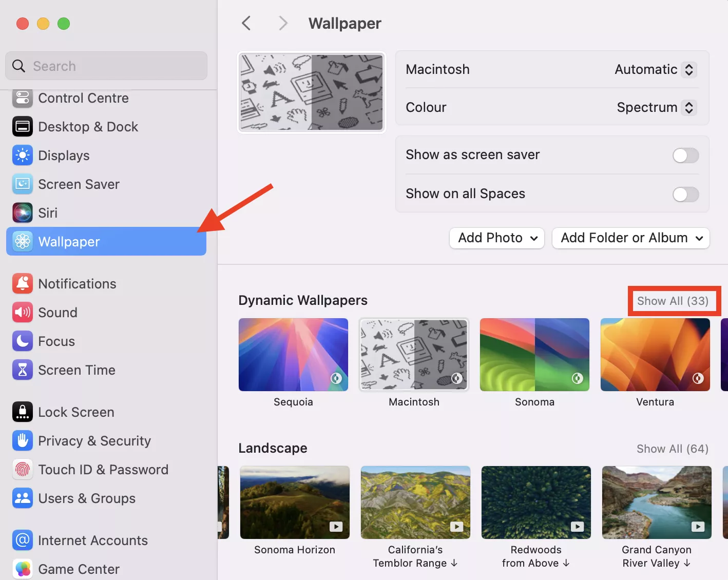728x580 pixels.
Task: Open Screen Saver settings icon
Action: [x=23, y=184]
